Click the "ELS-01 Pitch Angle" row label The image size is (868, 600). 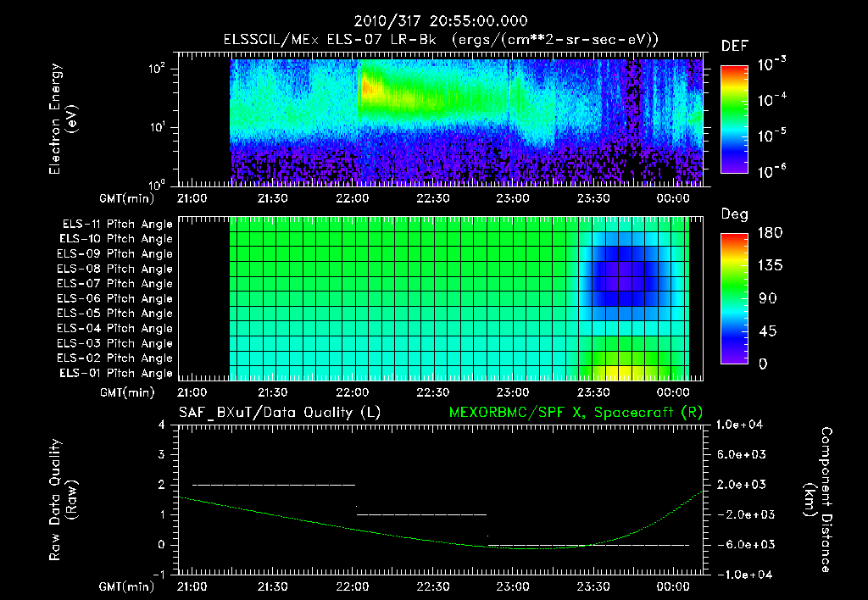click(x=116, y=373)
